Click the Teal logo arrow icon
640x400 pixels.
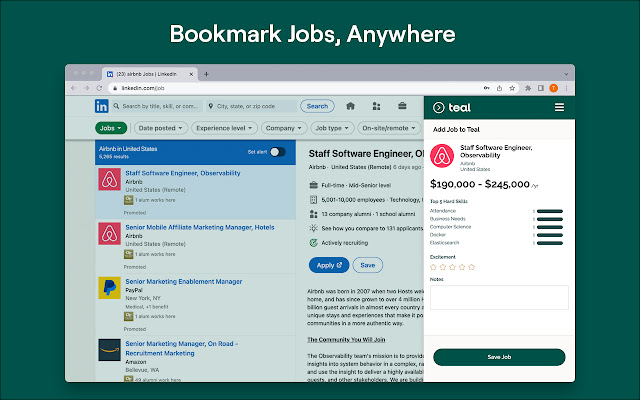coord(439,107)
